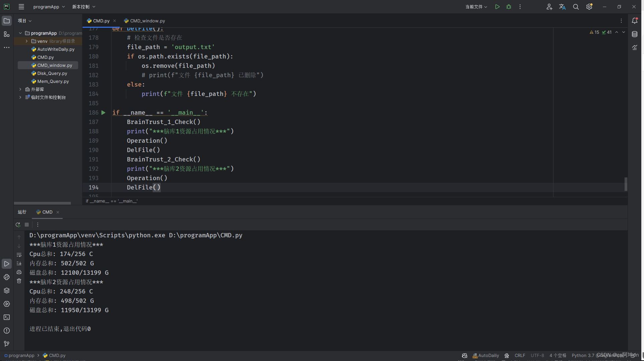644x361 pixels.
Task: Toggle soft-wrap in run console
Action: [19, 255]
